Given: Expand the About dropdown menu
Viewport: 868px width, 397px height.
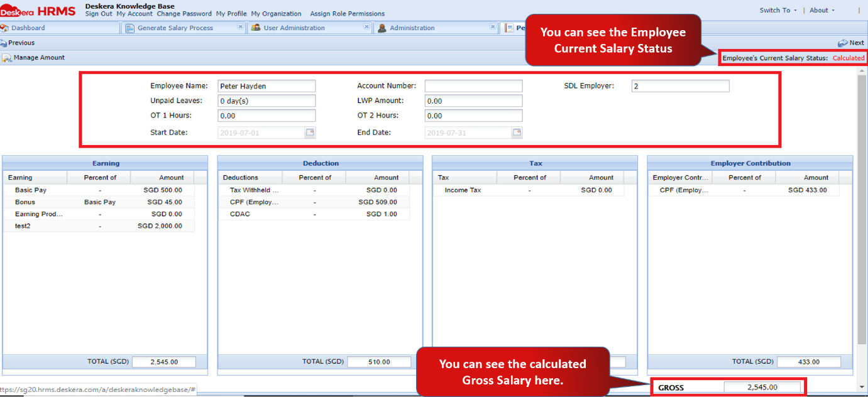Looking at the screenshot, I should [821, 10].
